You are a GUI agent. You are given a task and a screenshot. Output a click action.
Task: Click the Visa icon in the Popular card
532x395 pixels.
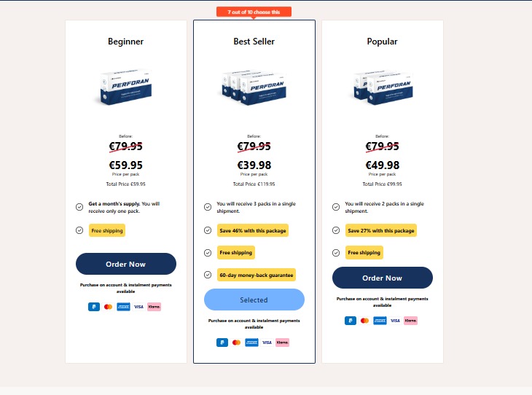coord(395,320)
